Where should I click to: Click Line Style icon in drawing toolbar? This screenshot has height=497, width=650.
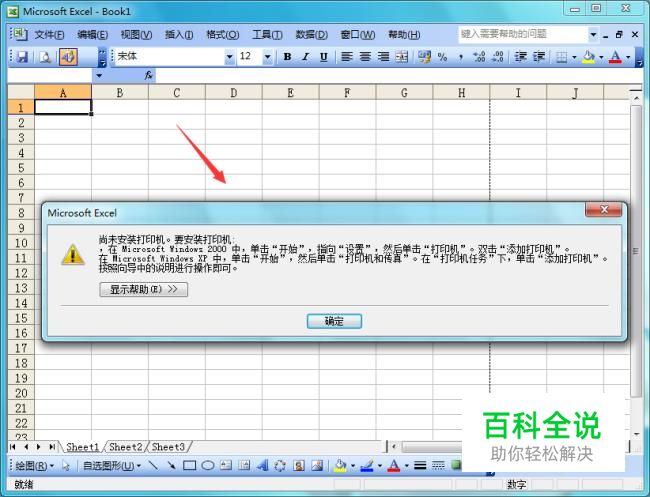click(420, 466)
